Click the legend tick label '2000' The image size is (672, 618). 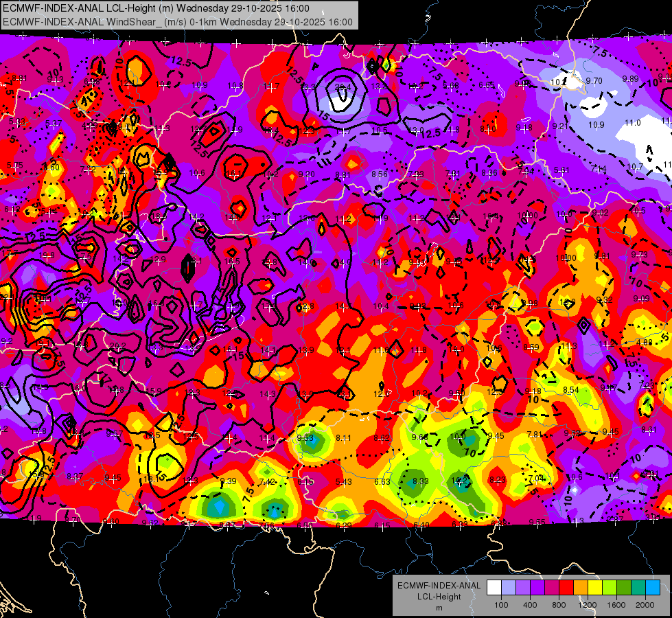(645, 605)
